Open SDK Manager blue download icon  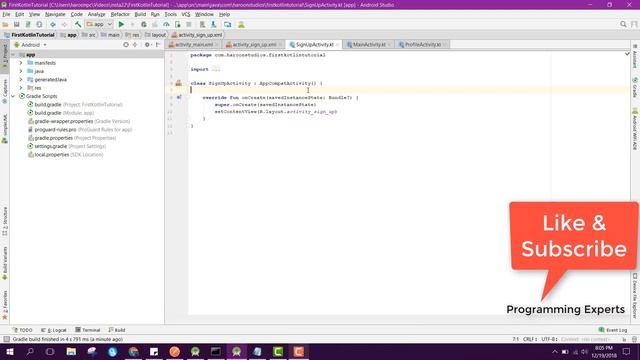(213, 24)
